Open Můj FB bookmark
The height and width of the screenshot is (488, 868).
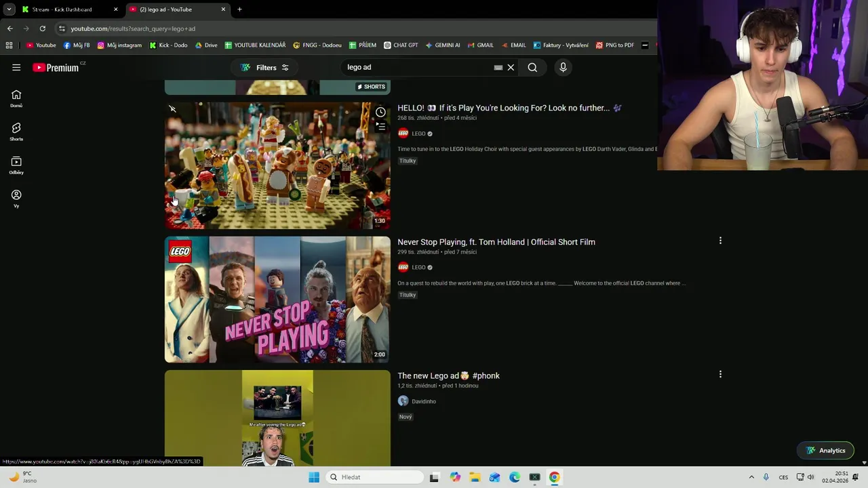[77, 45]
